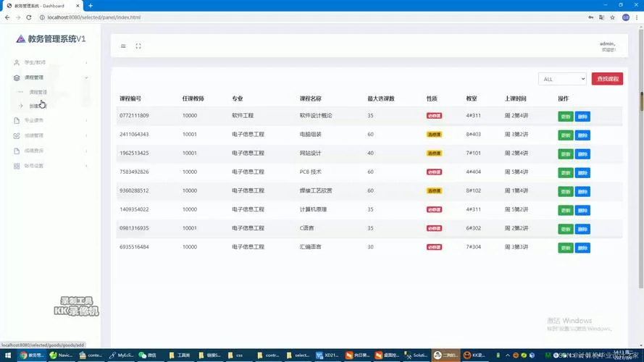Click course name PCB 技术
Image resolution: width=644 pixels, height=362 pixels.
311,172
